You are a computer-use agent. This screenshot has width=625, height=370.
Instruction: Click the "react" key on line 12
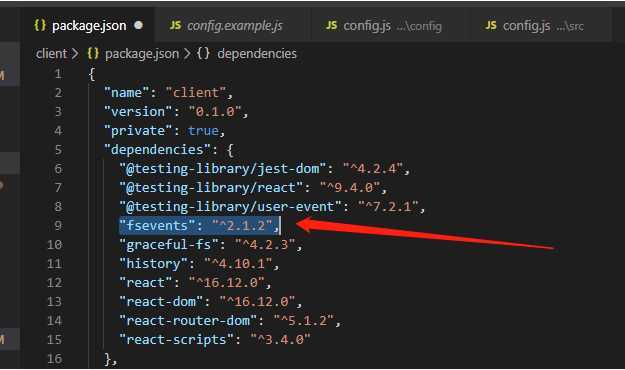pyautogui.click(x=146, y=283)
